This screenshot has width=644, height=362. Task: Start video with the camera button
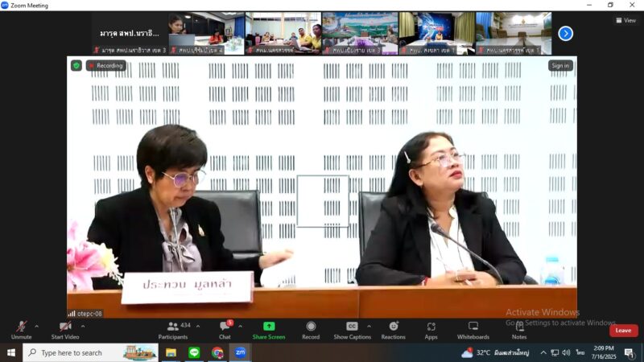point(64,329)
